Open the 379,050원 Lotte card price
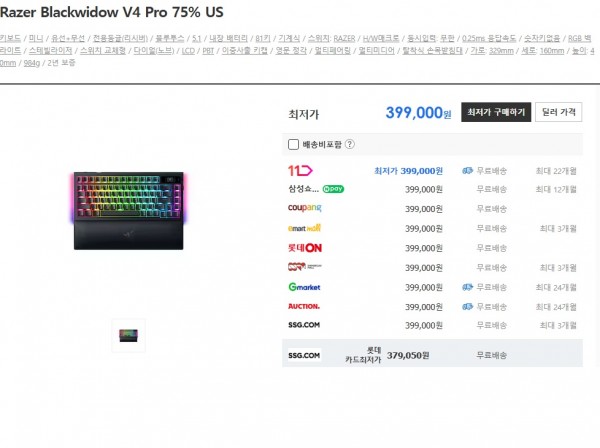 tap(408, 355)
